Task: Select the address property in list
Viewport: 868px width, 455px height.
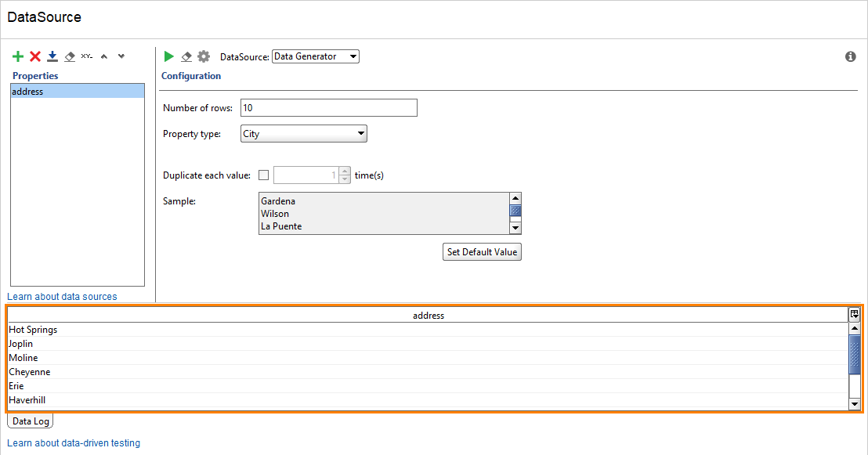Action: [x=78, y=92]
